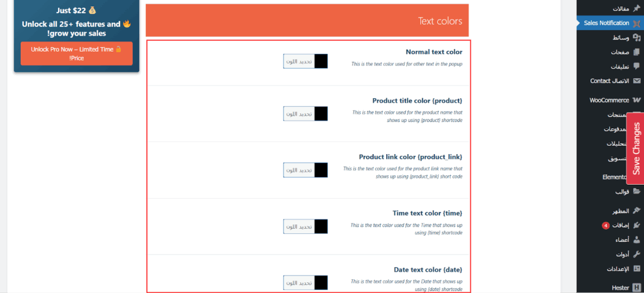
Task: Click the Save Changes button
Action: [x=636, y=148]
